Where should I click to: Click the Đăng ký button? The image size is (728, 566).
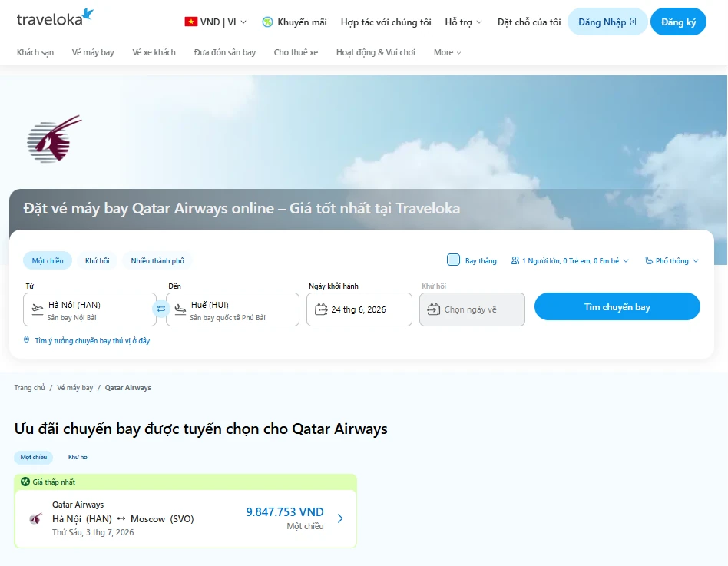[678, 22]
